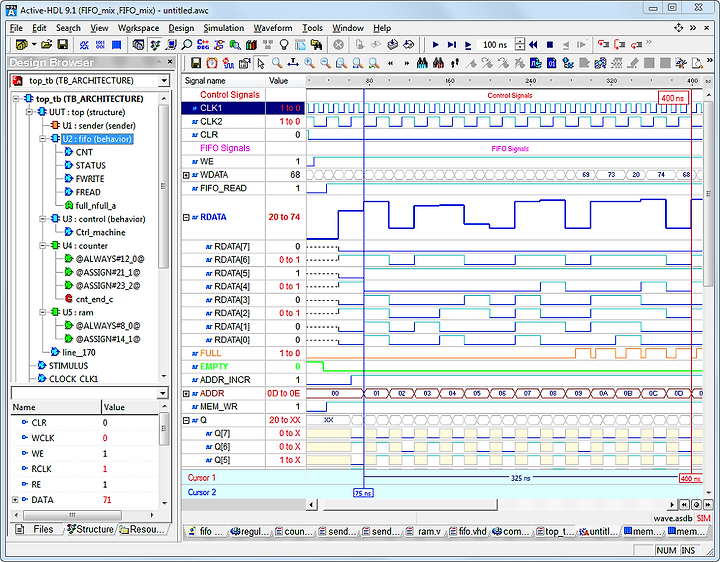The width and height of the screenshot is (720, 562).
Task: Save the waveform with the waveform toolbar disk
Action: 196,63
